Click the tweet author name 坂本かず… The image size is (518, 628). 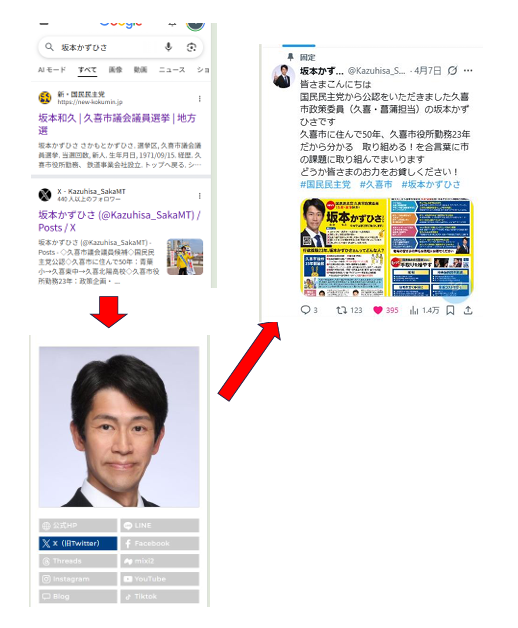322,71
